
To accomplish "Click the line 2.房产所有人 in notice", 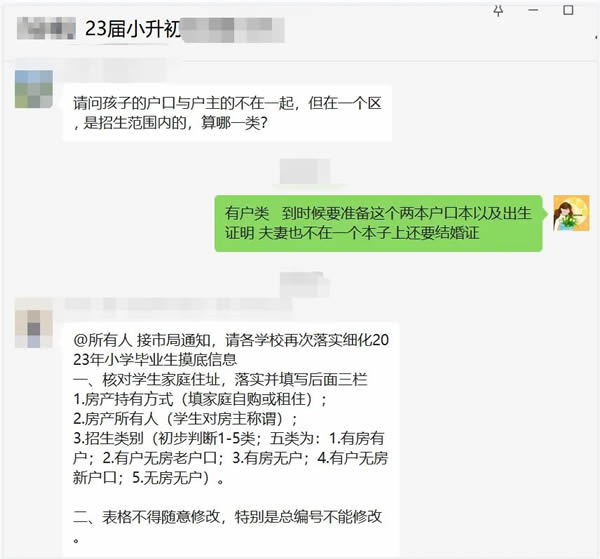I will [185, 419].
